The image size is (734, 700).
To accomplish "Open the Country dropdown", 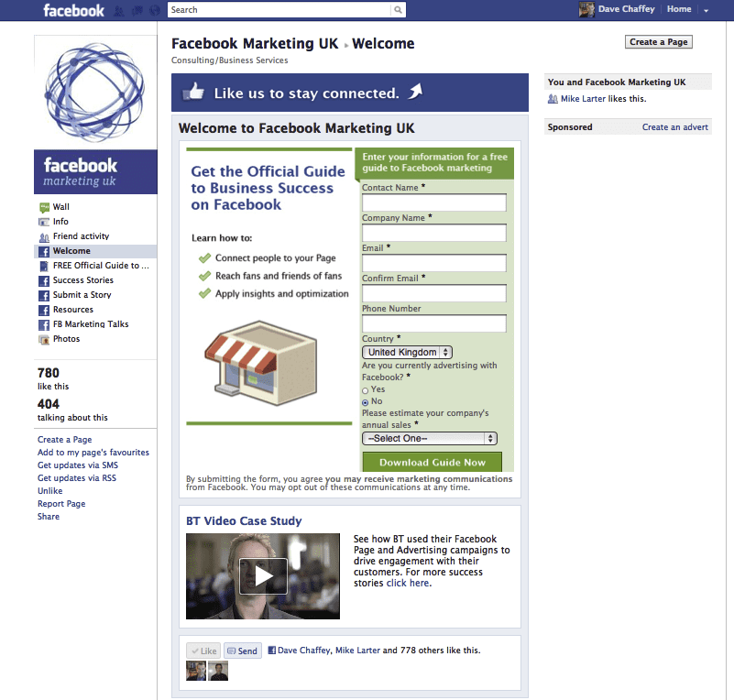I will click(x=407, y=353).
